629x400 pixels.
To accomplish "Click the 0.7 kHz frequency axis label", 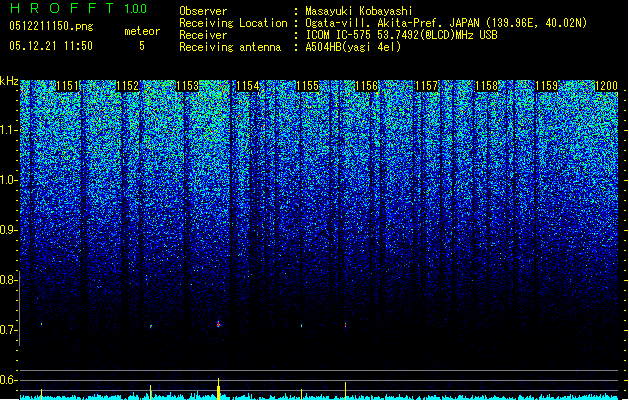I will [8, 330].
